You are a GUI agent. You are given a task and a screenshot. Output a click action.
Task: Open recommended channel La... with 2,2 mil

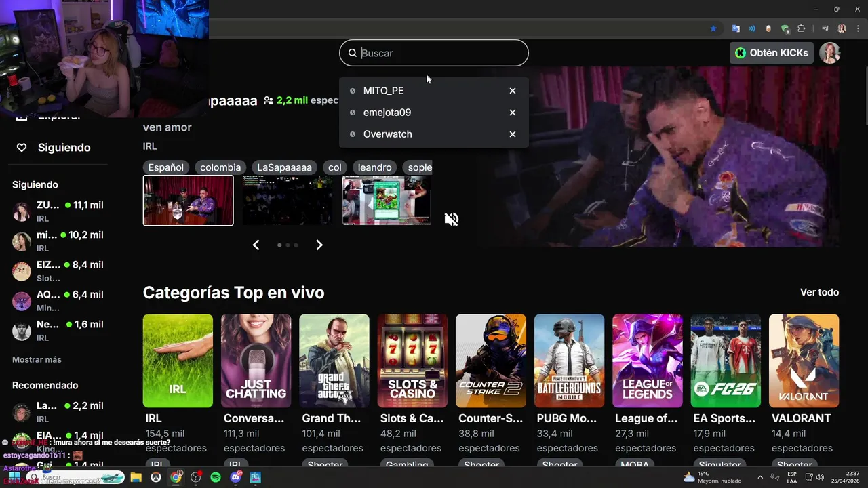click(60, 412)
